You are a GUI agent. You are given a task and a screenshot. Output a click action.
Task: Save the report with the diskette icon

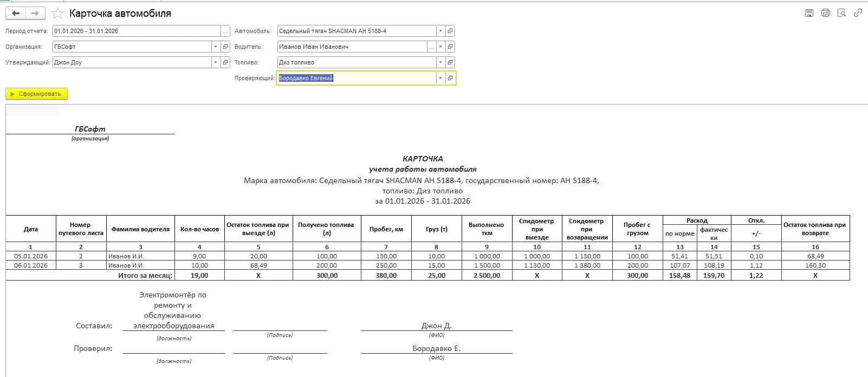click(x=809, y=13)
